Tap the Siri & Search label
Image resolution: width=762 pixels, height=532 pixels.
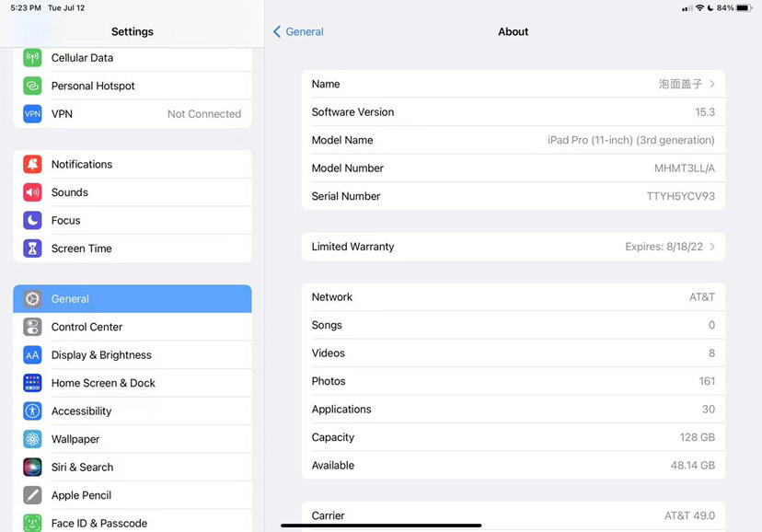click(82, 468)
